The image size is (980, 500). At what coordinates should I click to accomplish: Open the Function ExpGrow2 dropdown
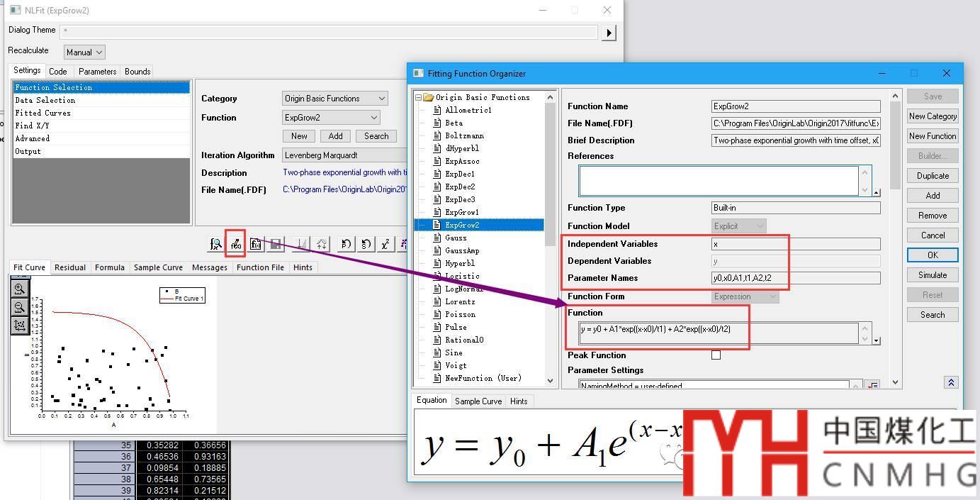pos(331,118)
